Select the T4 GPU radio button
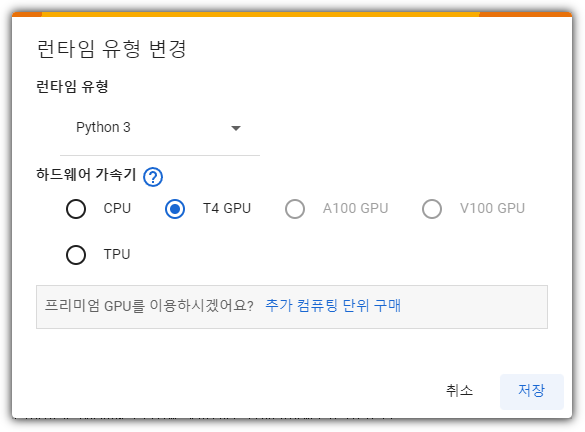The width and height of the screenshot is (585, 432). 175,209
